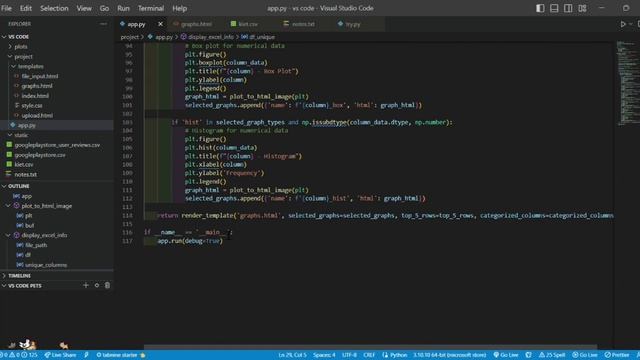Open the Go menu
The width and height of the screenshot is (640, 360).
(104, 8)
